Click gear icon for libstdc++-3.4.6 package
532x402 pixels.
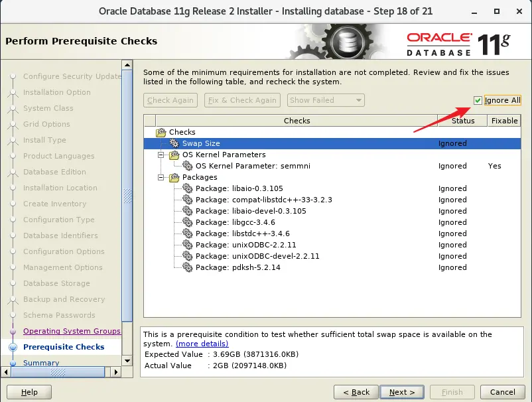tap(187, 233)
